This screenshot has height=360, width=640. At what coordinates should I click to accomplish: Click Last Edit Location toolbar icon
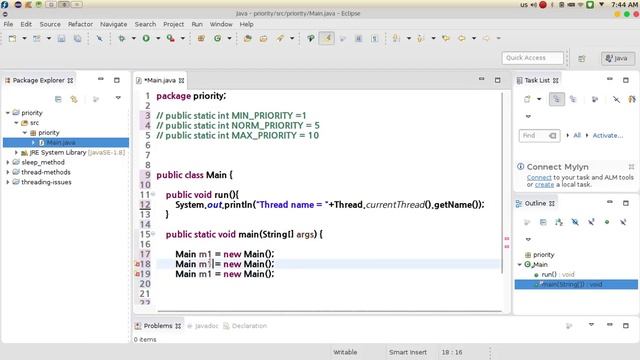point(446,38)
